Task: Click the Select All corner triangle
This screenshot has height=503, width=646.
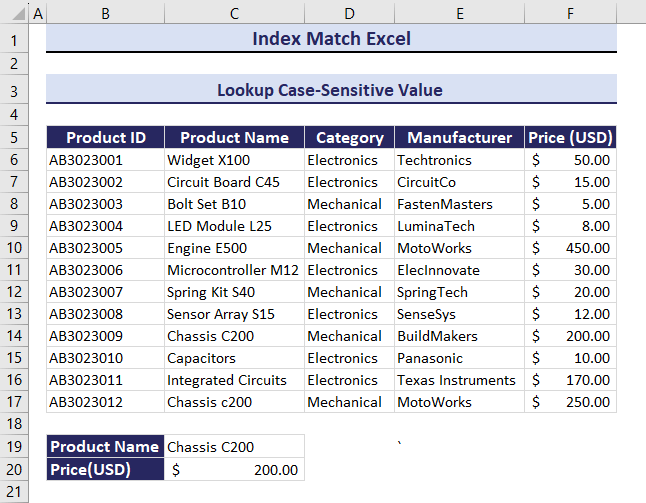Action: 14,13
